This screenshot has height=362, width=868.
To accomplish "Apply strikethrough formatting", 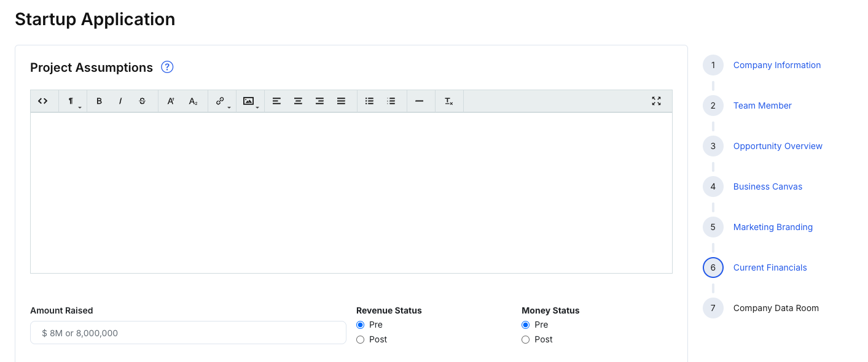I will pos(142,101).
